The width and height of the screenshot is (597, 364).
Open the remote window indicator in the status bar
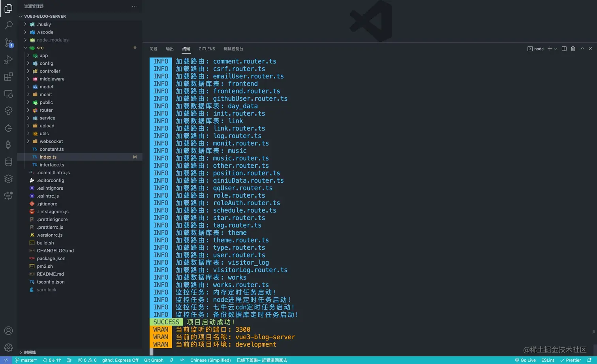pos(6,360)
